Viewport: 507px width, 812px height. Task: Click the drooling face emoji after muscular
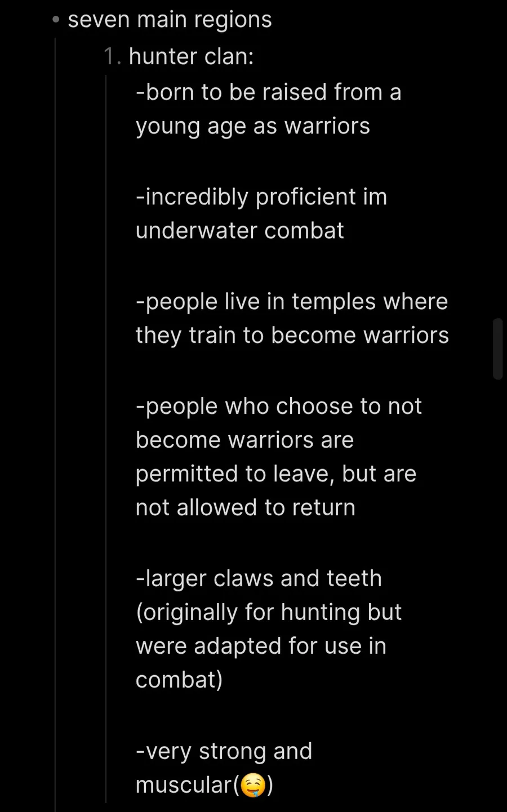(x=253, y=786)
